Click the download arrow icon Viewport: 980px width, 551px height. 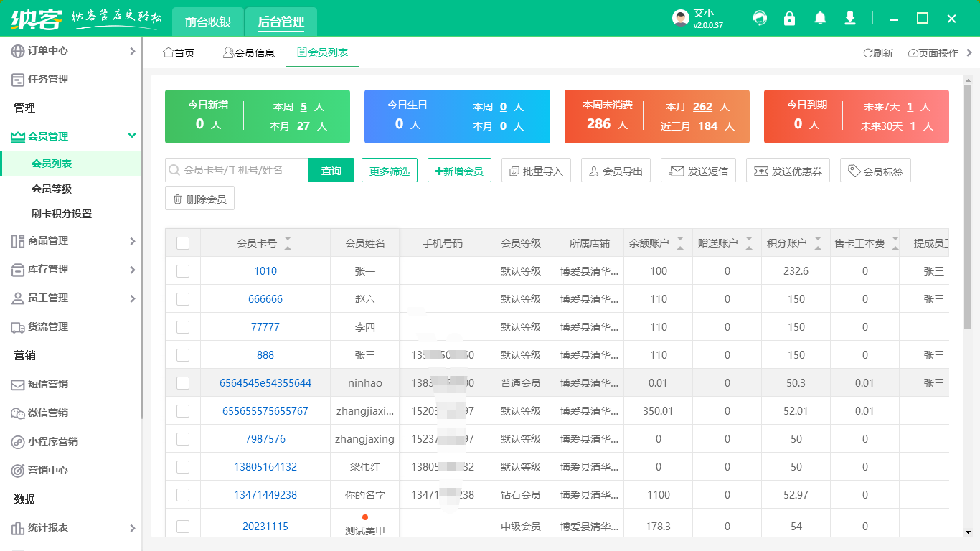pyautogui.click(x=850, y=19)
